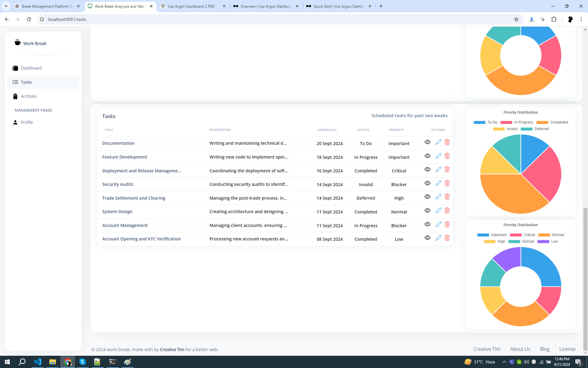The image size is (588, 368).
Task: Edit Feature Development with pencil icon
Action: coord(438,156)
